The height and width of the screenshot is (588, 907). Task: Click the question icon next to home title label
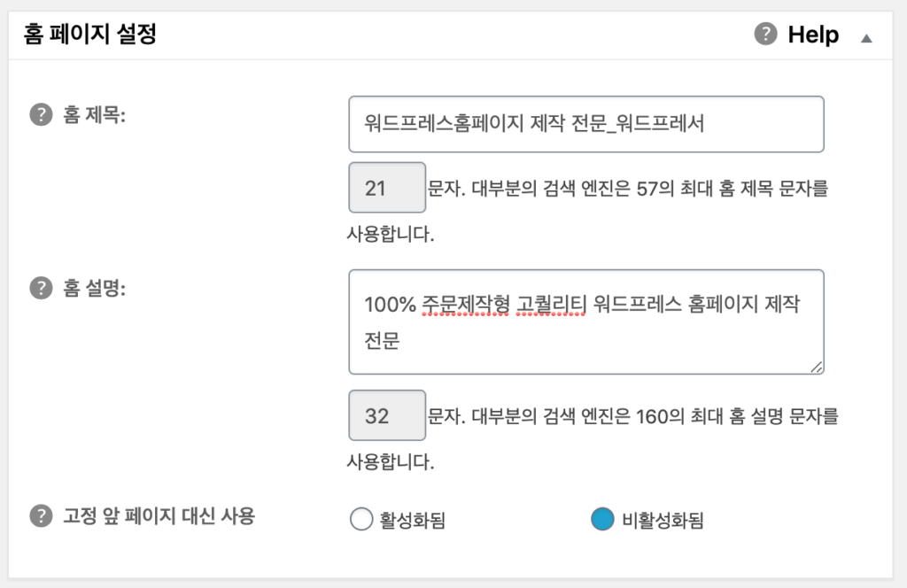pyautogui.click(x=41, y=114)
